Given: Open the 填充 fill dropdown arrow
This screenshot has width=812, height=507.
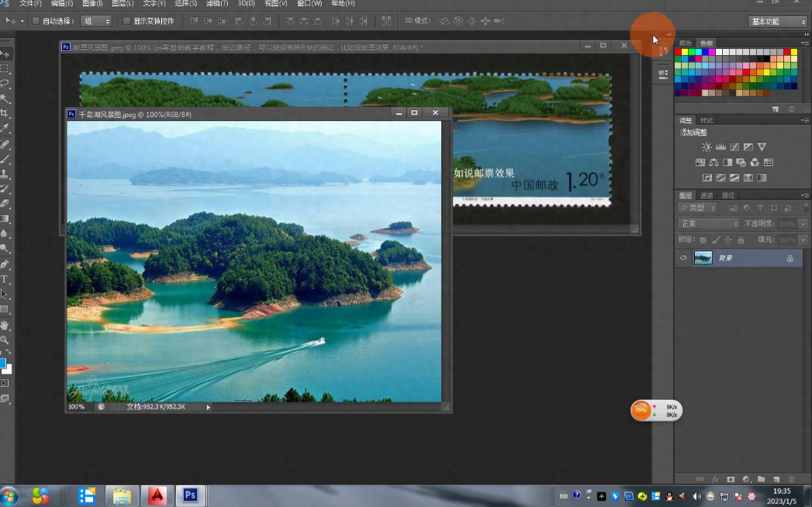Looking at the screenshot, I should coord(803,240).
